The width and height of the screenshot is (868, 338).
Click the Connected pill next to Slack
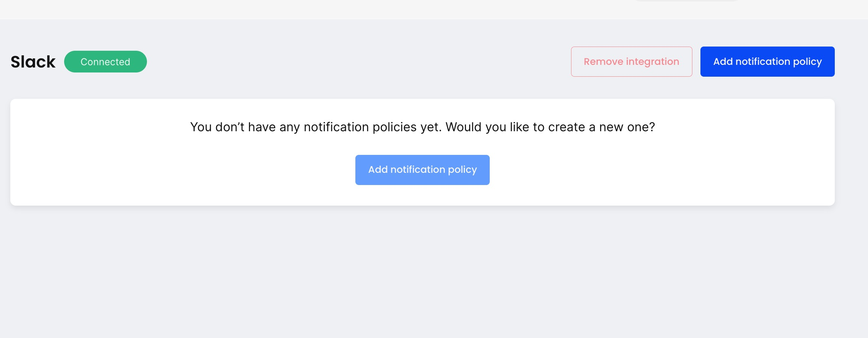pyautogui.click(x=105, y=61)
